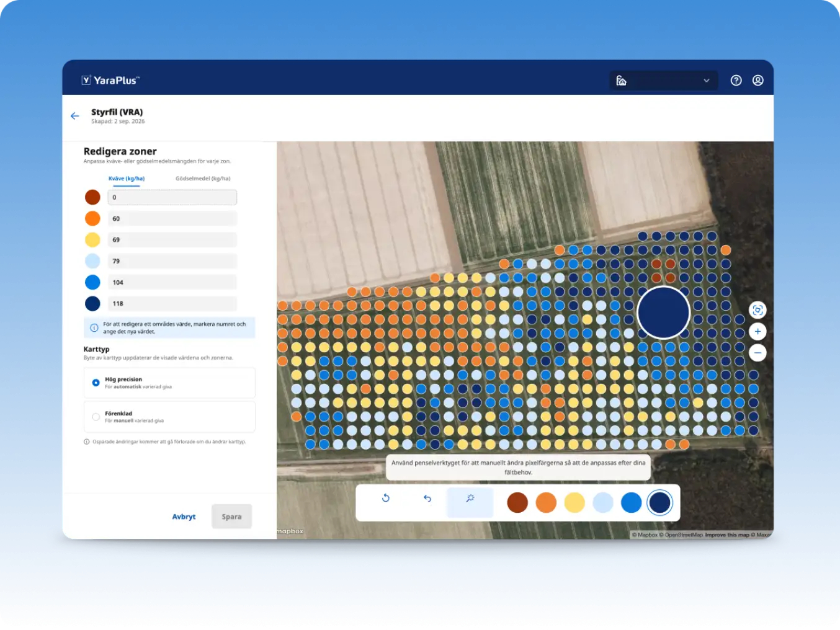Viewport: 840px width, 630px height.
Task: Undo the last brush edit
Action: 427,498
